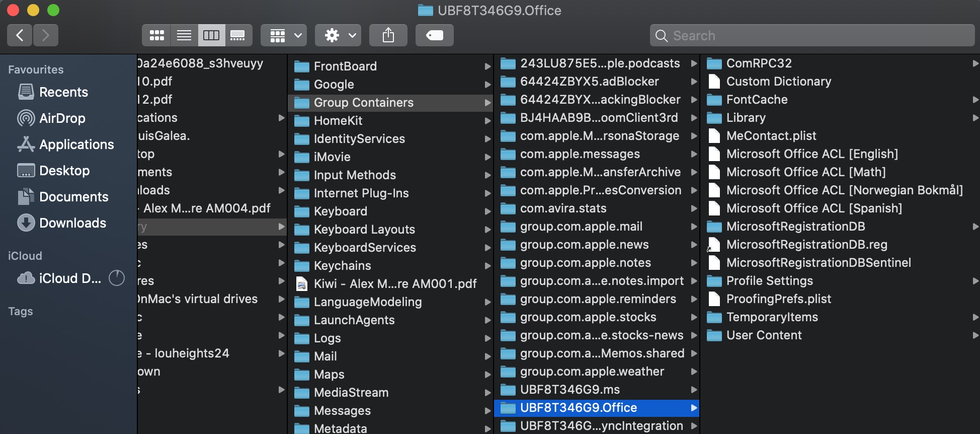Select the group.com.apple.mail folder
This screenshot has height=434, width=980.
[597, 226]
